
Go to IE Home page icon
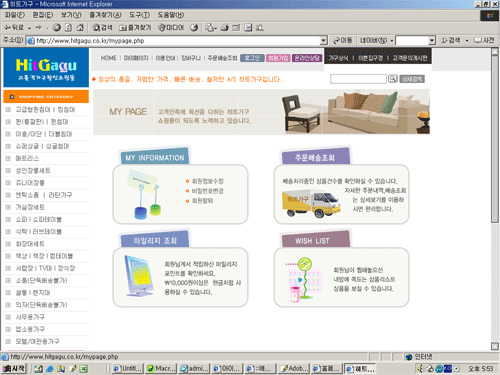[80, 28]
